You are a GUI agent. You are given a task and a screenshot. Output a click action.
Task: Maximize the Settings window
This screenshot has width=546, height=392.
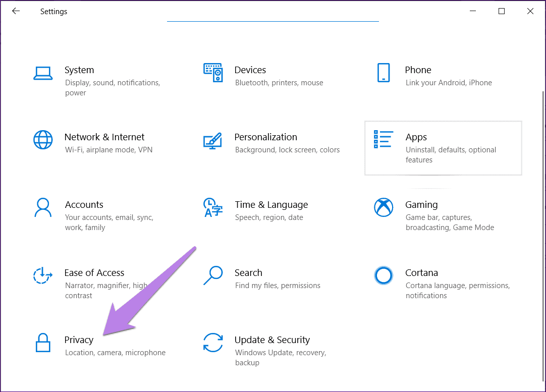click(x=502, y=11)
